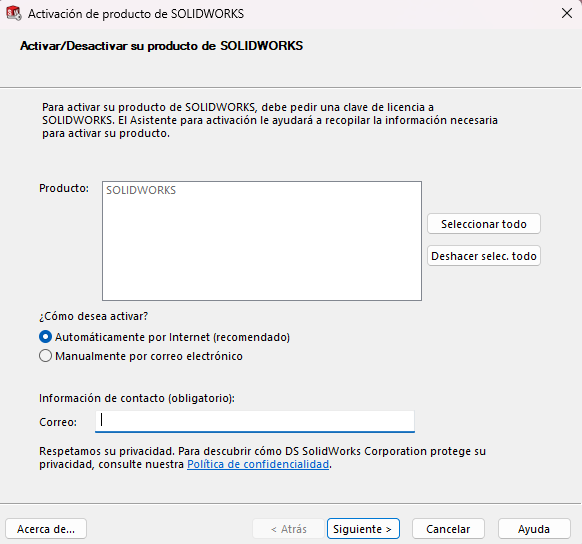
Task: Click the 'Automáticamente por Internet (recomendado)' label text
Action: (172, 337)
